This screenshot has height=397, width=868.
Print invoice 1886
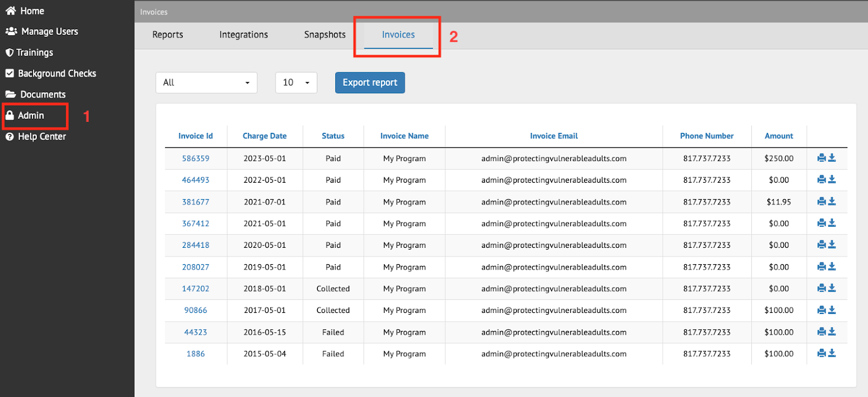[821, 353]
